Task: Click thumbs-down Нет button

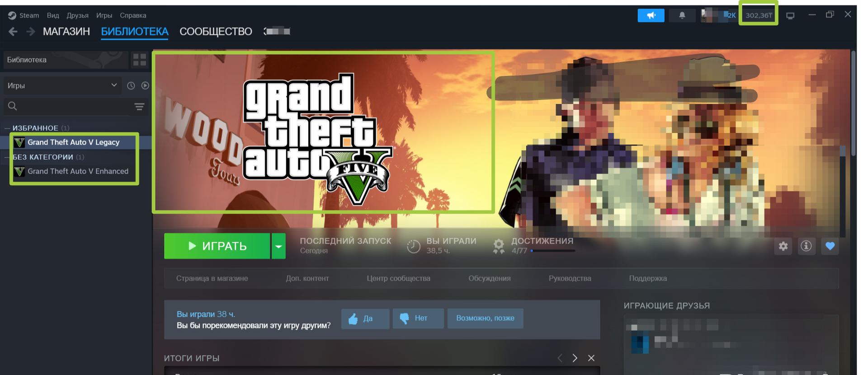Action: point(418,319)
